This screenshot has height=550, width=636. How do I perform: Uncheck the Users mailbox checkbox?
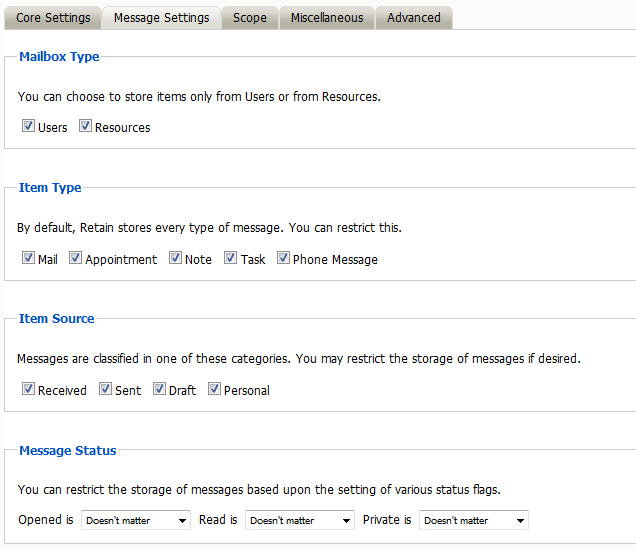pos(29,127)
